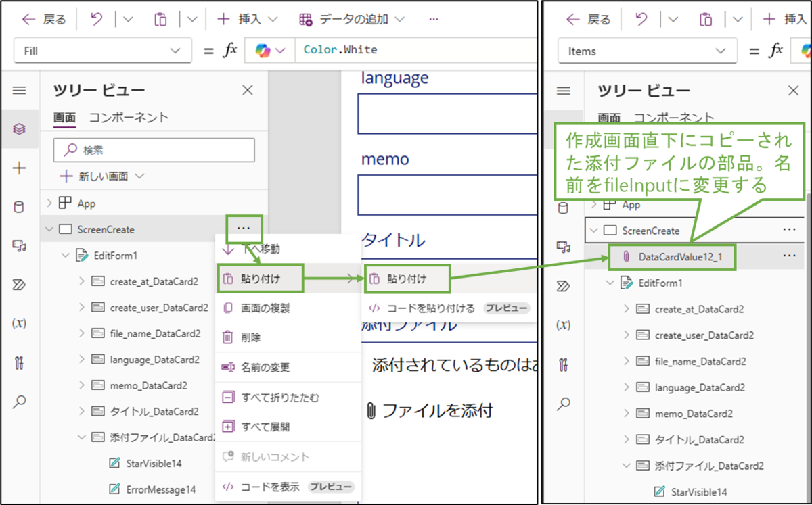Collapse EditForm1 node in left tree
Image resolution: width=812 pixels, height=505 pixels.
coord(66,256)
